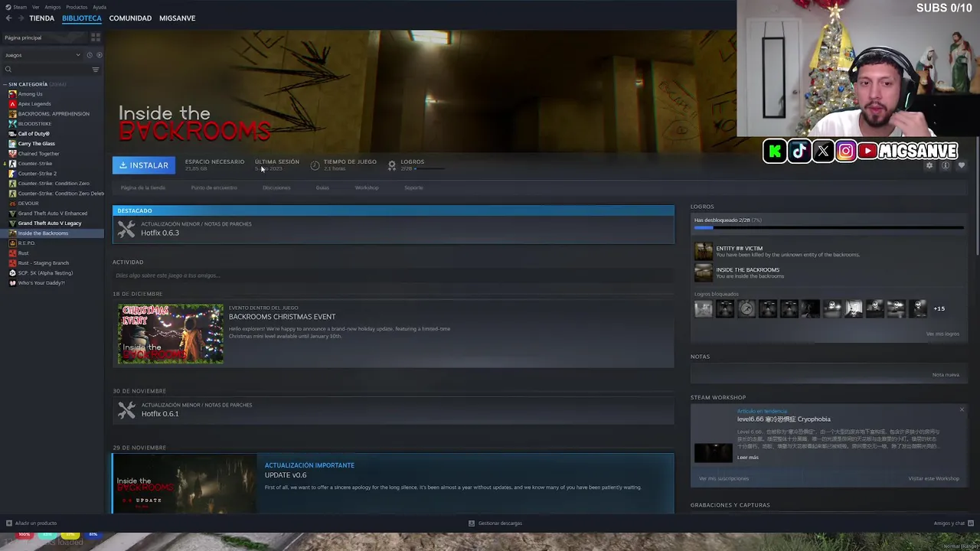Go to COMUNIDAD tab

(x=130, y=18)
